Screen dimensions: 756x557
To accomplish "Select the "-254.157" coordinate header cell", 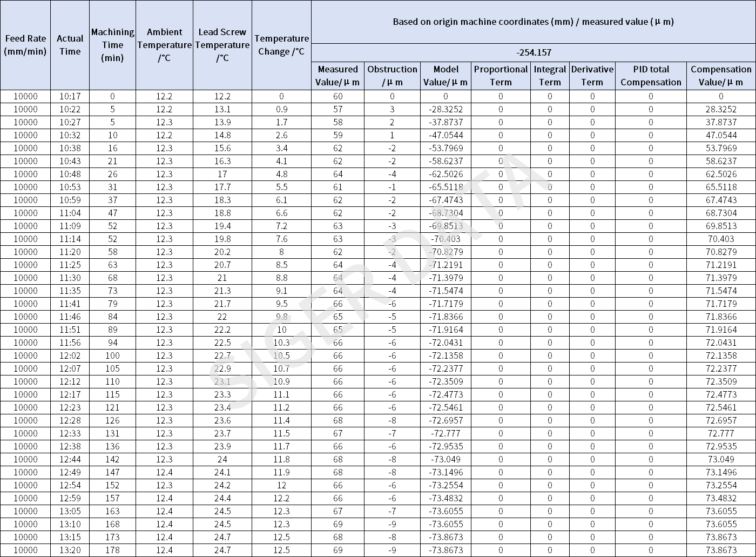I will coord(533,53).
